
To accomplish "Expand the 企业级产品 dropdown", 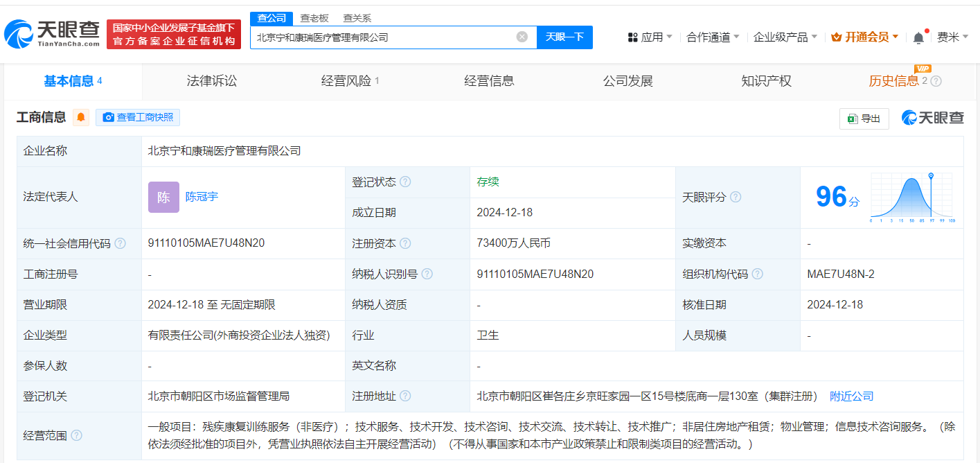I will (x=785, y=37).
